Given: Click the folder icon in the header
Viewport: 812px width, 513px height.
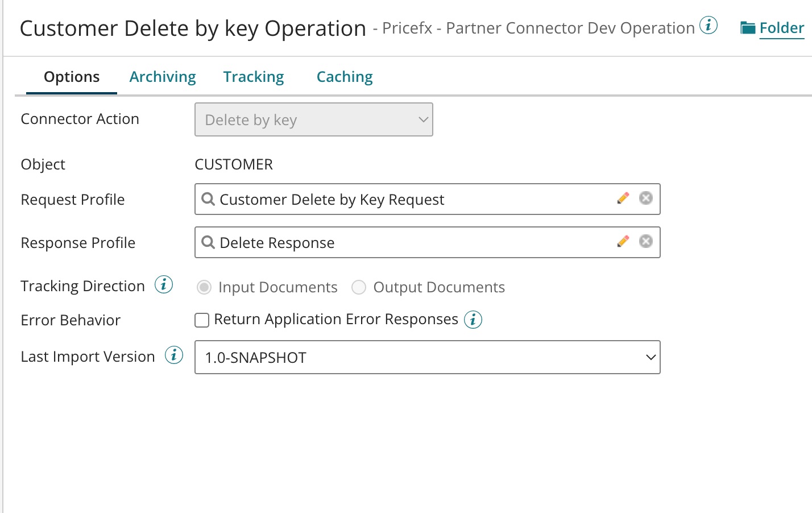Looking at the screenshot, I should 747,28.
